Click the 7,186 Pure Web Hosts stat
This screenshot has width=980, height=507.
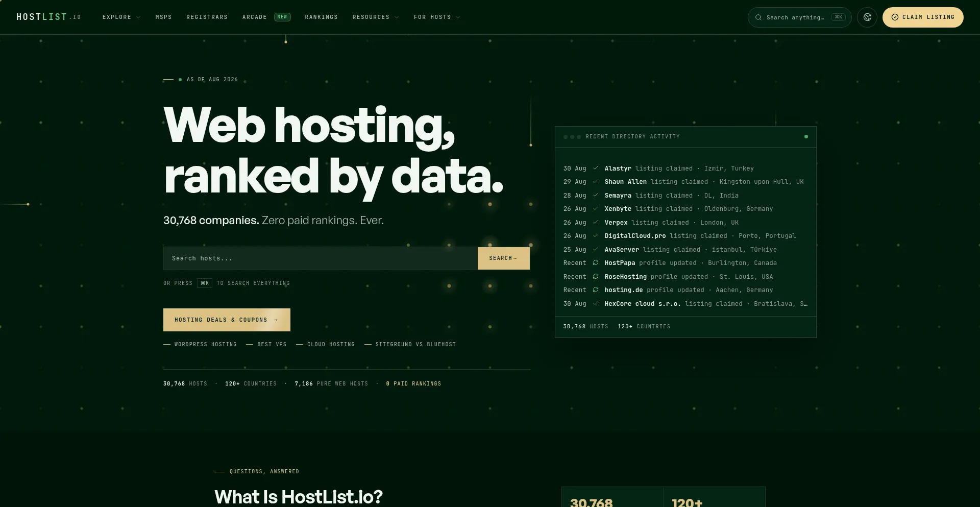coord(331,384)
